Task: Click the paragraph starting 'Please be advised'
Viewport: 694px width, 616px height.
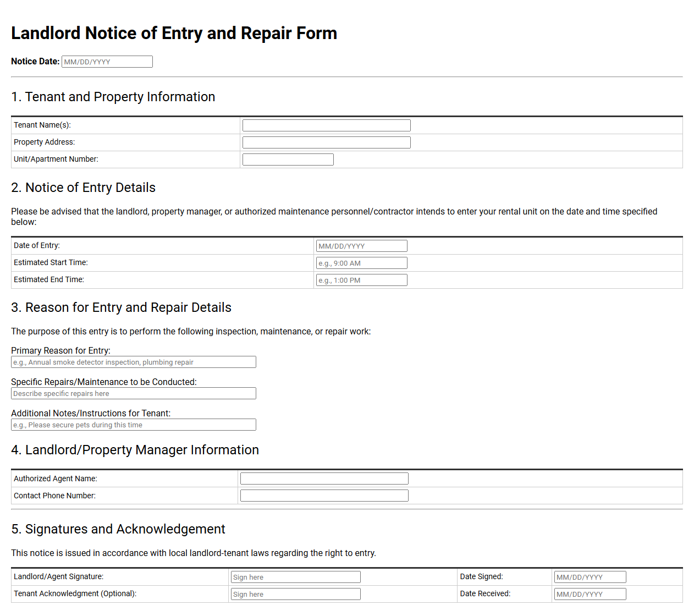Action: click(334, 217)
